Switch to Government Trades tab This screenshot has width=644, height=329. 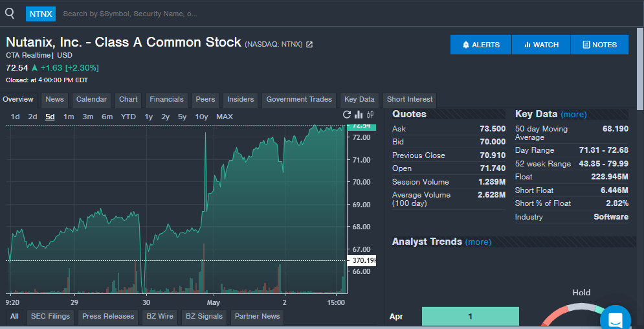[x=299, y=99]
